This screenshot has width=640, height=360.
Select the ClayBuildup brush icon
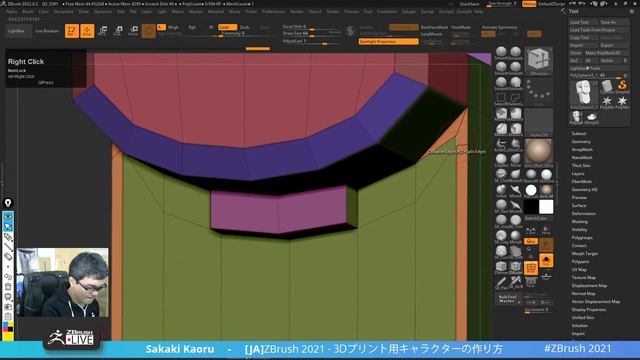(x=501, y=160)
